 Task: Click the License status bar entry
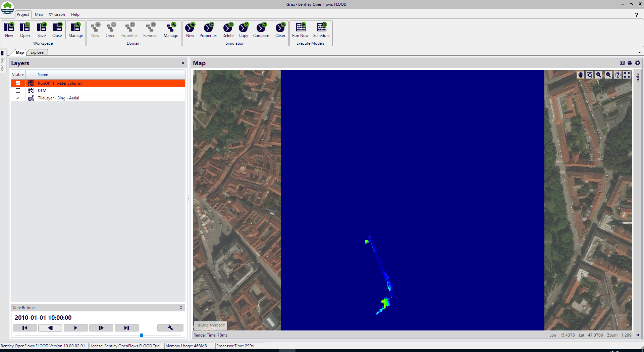point(125,346)
